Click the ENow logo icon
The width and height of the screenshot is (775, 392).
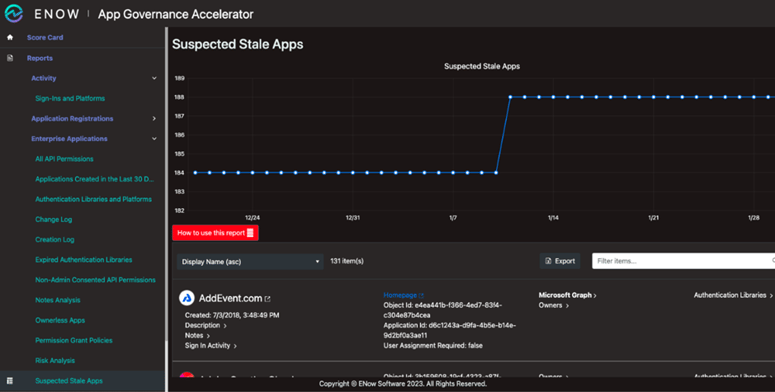pos(14,14)
